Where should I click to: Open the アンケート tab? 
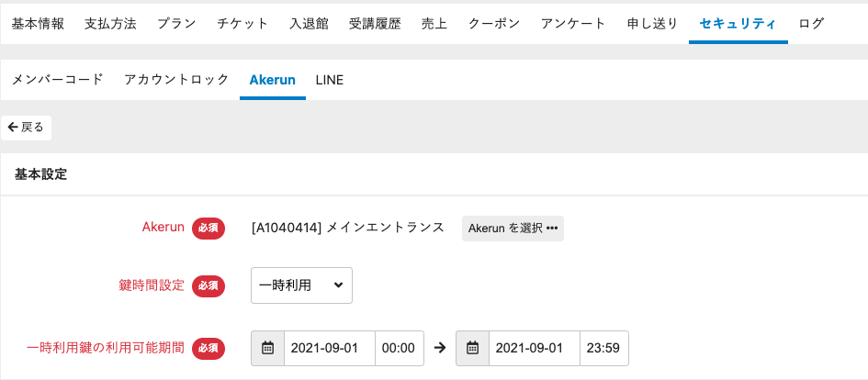(x=573, y=23)
